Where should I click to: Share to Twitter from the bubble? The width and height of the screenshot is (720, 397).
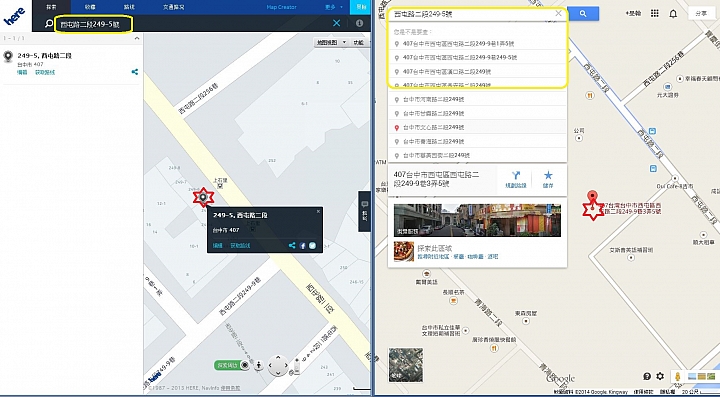pos(312,246)
